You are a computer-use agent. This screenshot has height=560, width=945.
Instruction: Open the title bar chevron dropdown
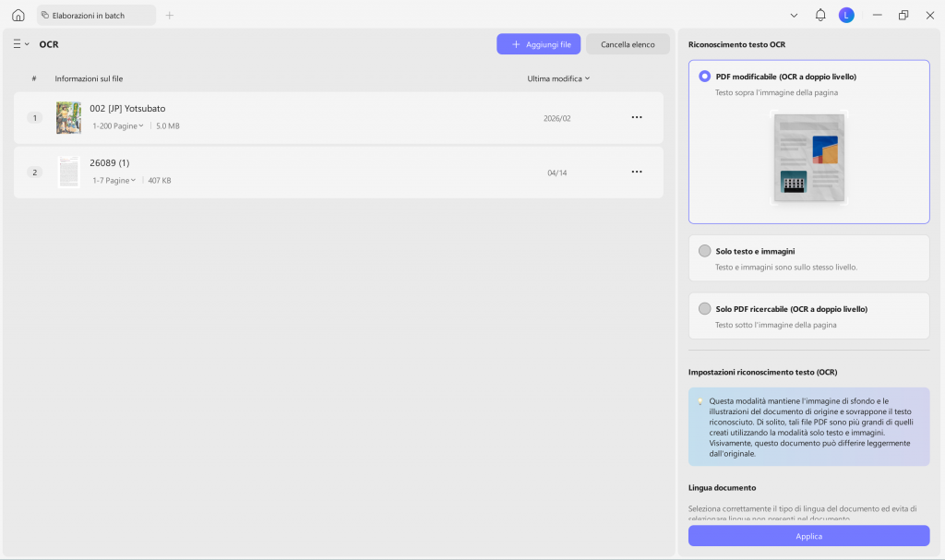pos(794,16)
